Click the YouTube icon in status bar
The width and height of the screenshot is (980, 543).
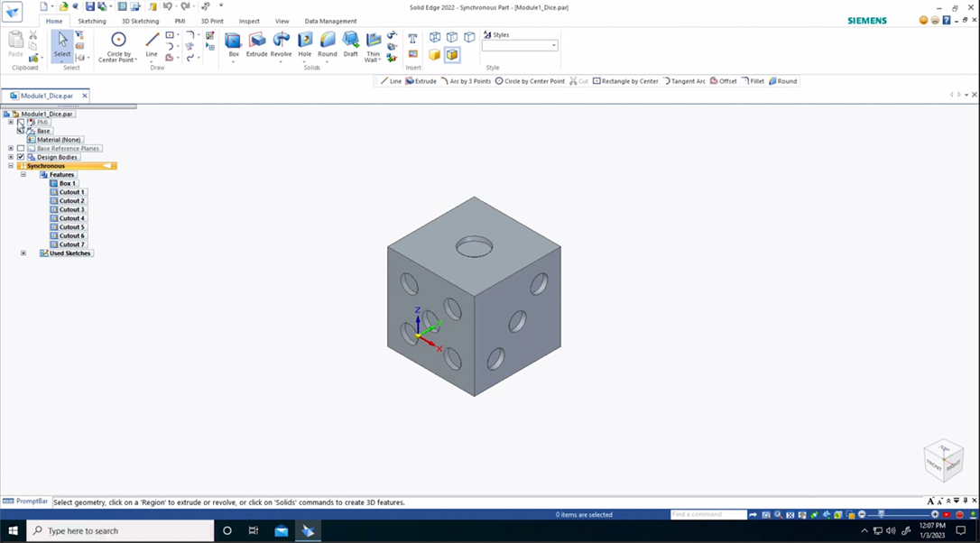coord(947,515)
